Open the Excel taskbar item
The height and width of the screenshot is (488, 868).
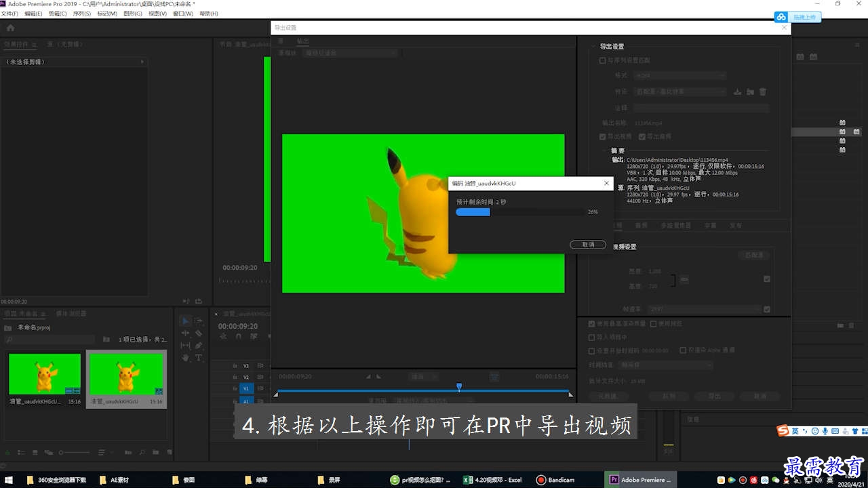coord(492,480)
